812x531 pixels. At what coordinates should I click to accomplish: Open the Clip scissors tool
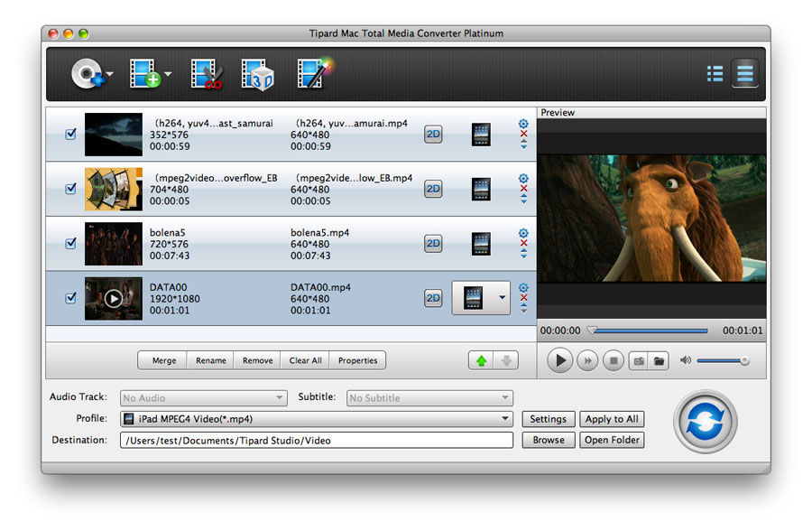(x=207, y=74)
